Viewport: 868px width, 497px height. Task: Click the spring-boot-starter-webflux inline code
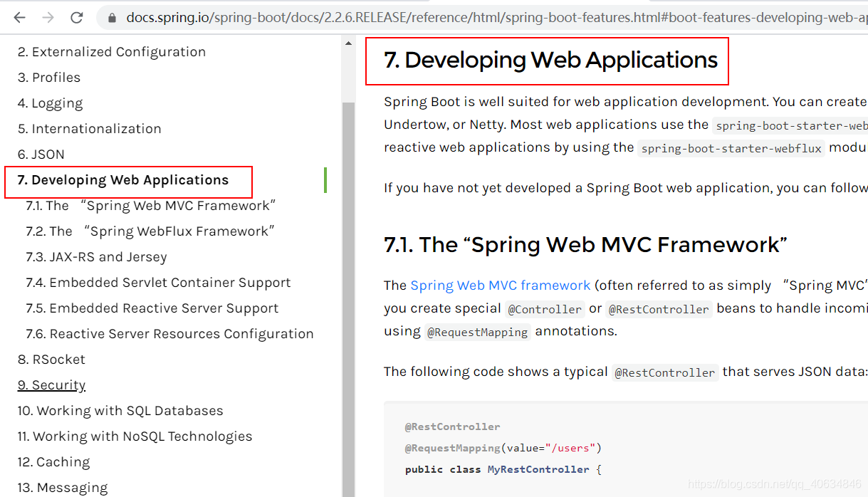pos(731,148)
